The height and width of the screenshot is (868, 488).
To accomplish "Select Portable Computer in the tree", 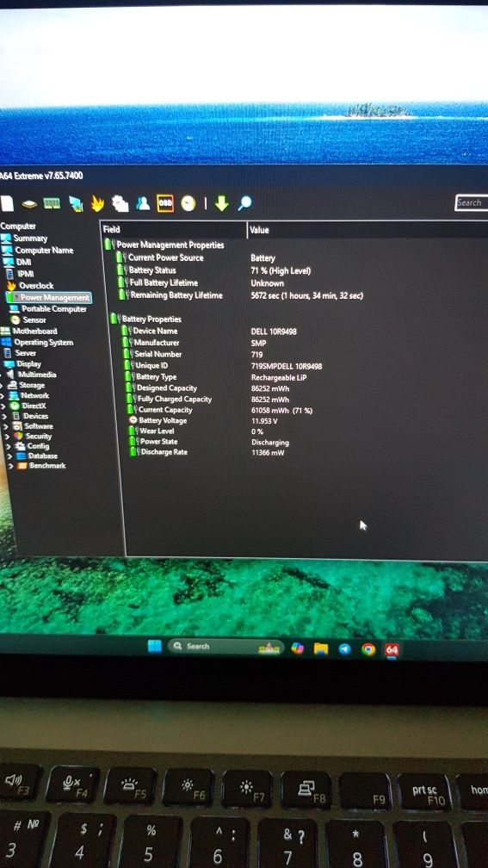I will pos(53,309).
